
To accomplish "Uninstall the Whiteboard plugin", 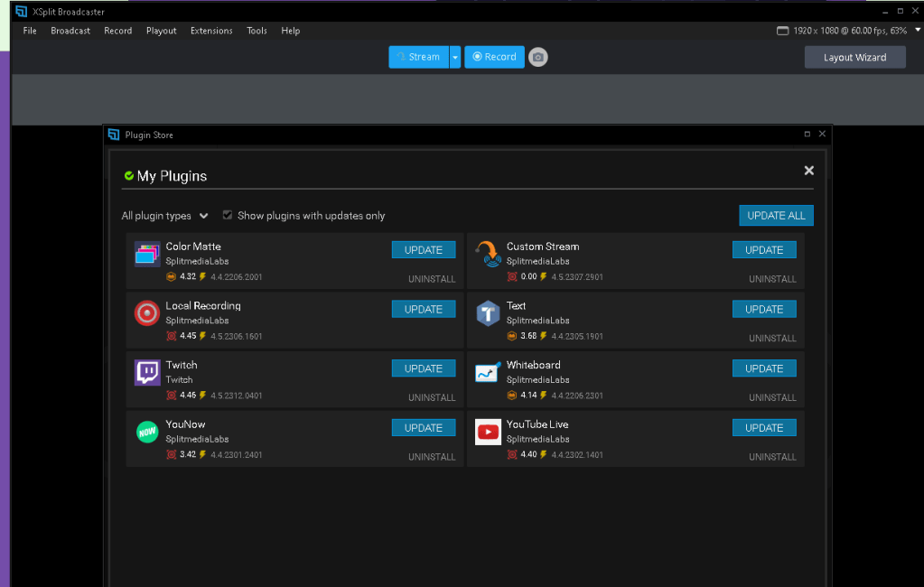I will 772,397.
